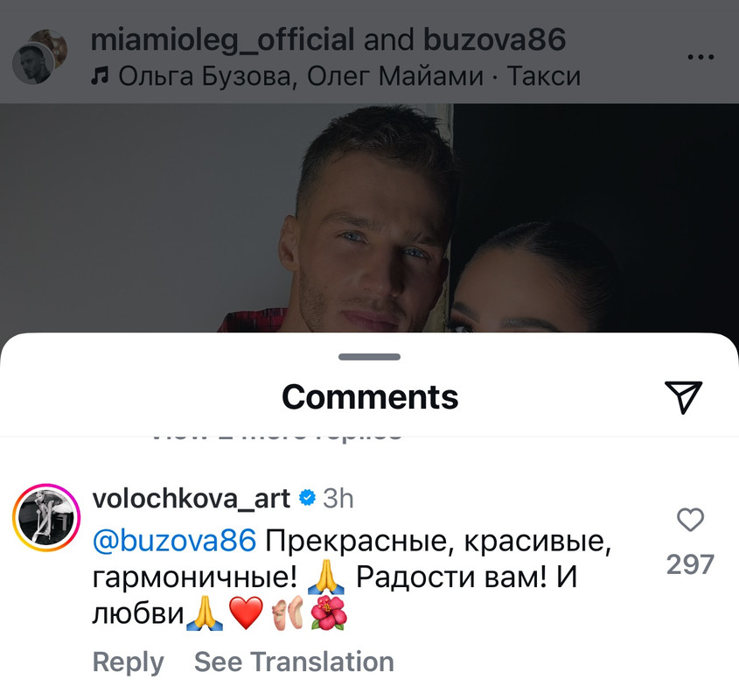Screen dimensions: 739x700
Task: Like the volochkova_art comment with the heart
Action: pos(690,520)
